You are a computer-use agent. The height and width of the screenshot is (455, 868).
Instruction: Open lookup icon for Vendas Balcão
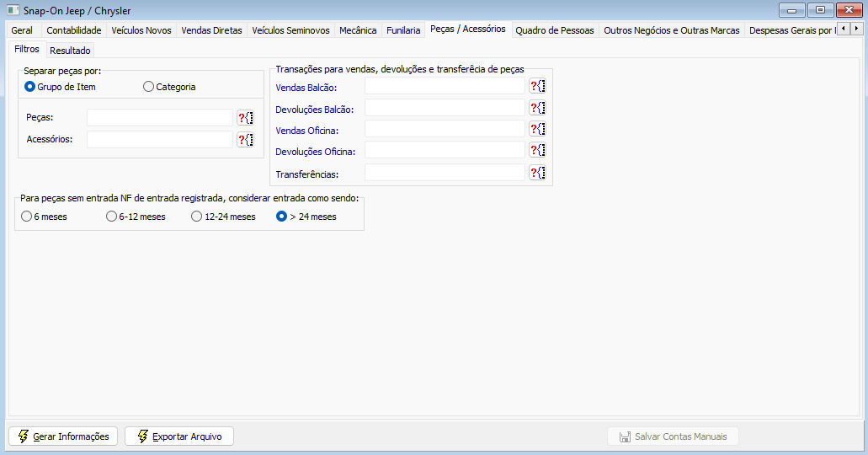tap(537, 87)
